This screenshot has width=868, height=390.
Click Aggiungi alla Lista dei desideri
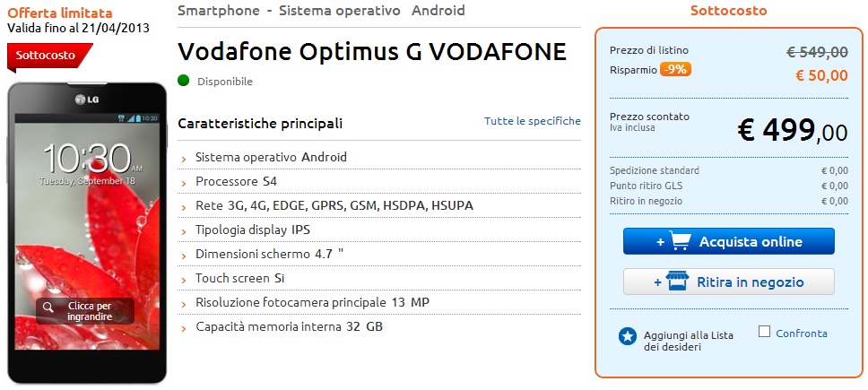689,341
